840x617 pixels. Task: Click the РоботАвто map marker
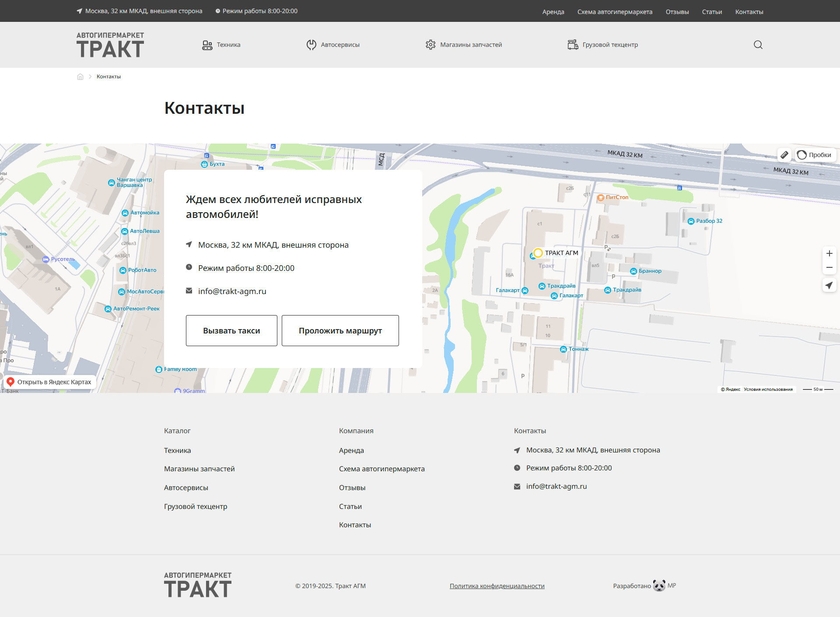(123, 270)
